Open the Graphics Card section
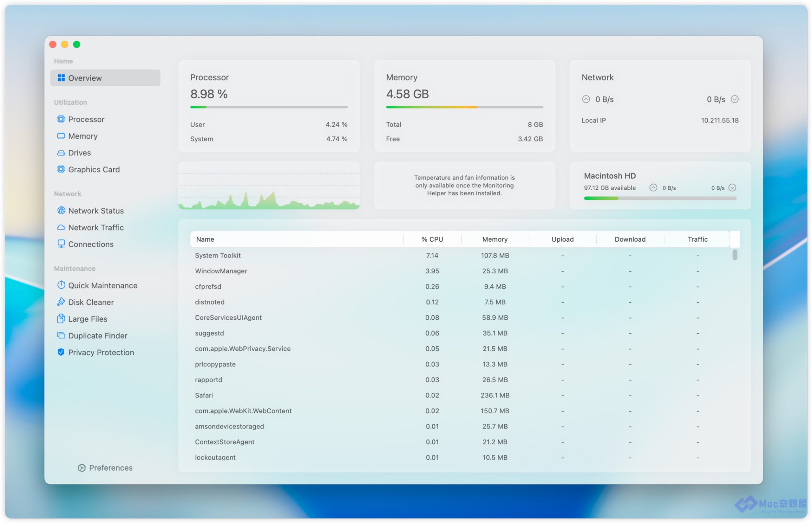 (x=94, y=169)
